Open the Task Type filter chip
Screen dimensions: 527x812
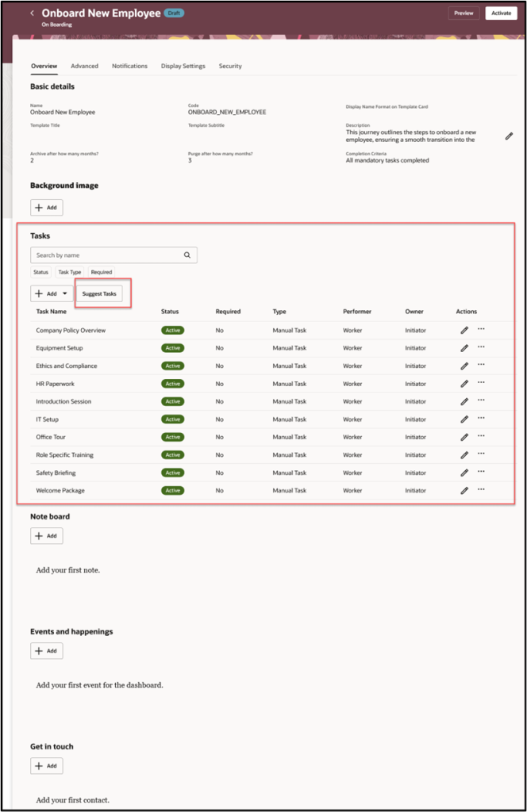(x=69, y=272)
